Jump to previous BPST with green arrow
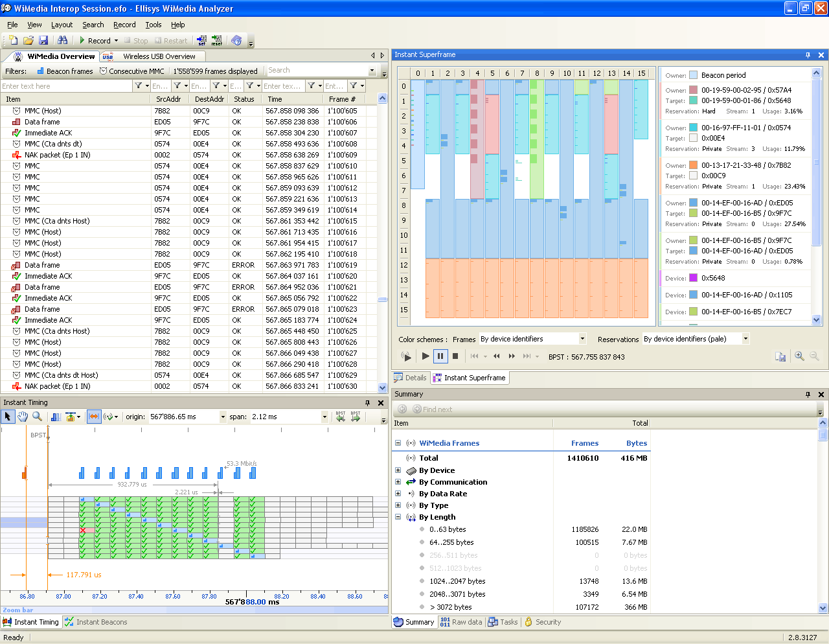829x644 pixels. pos(341,417)
